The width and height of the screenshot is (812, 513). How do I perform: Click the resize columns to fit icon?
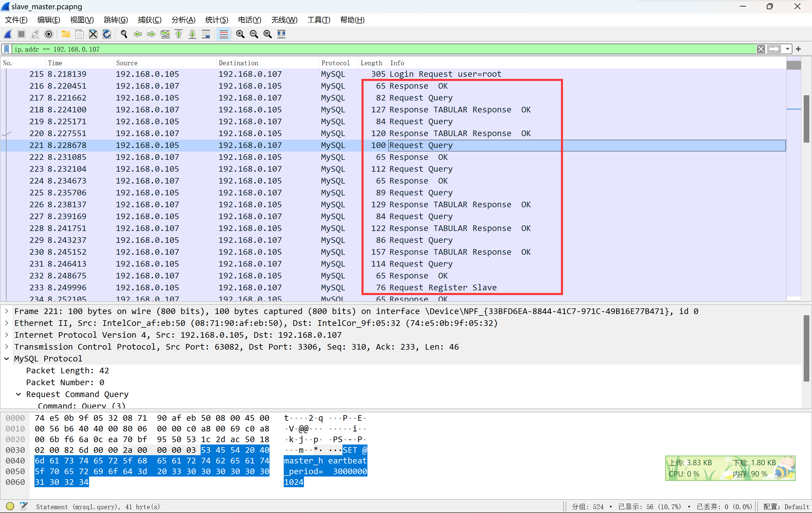(x=281, y=34)
